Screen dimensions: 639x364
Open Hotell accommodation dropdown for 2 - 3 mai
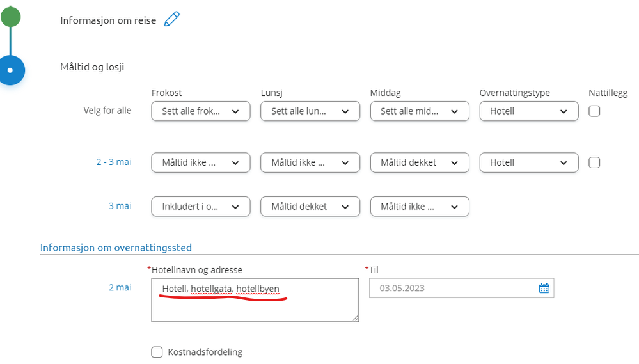point(529,162)
